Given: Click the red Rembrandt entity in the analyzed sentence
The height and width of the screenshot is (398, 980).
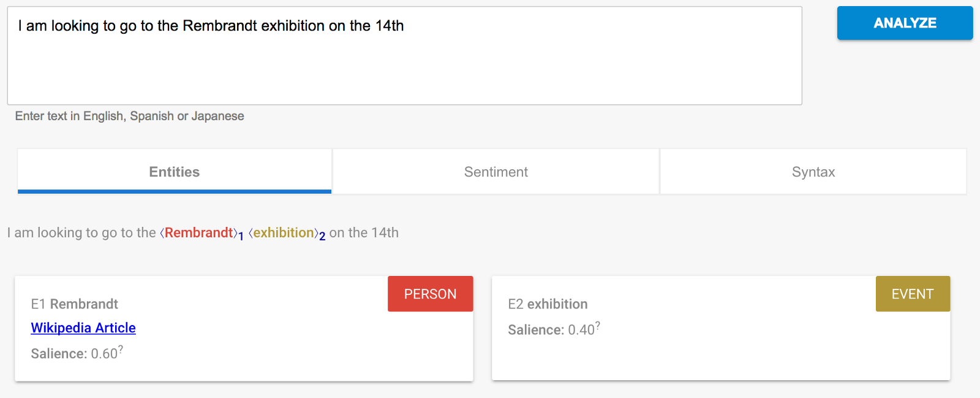Looking at the screenshot, I should point(198,233).
